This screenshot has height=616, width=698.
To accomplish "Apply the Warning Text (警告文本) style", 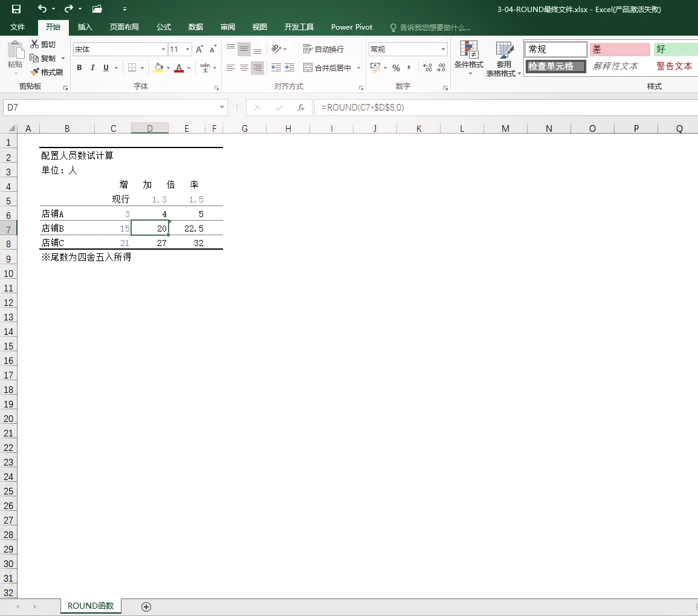I will pos(676,66).
